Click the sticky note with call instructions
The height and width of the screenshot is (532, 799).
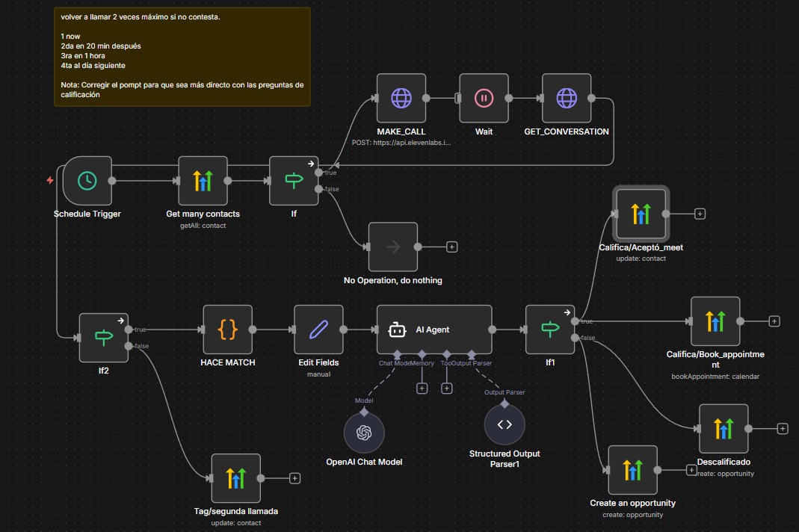pyautogui.click(x=182, y=56)
